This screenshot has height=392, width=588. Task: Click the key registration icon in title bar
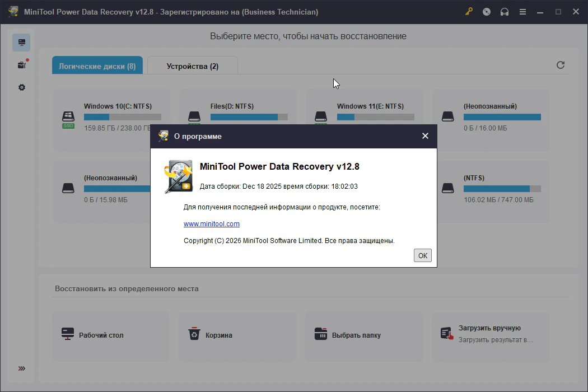tap(469, 12)
